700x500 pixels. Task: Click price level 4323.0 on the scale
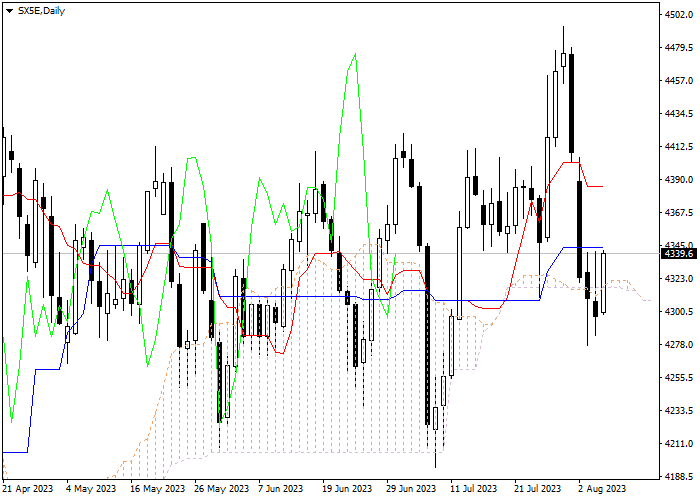click(x=679, y=279)
